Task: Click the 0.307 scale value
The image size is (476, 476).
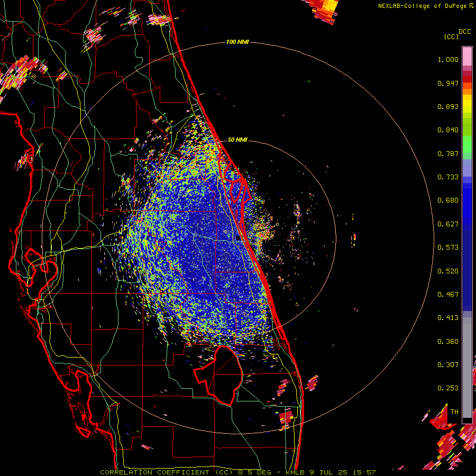Action: click(448, 365)
